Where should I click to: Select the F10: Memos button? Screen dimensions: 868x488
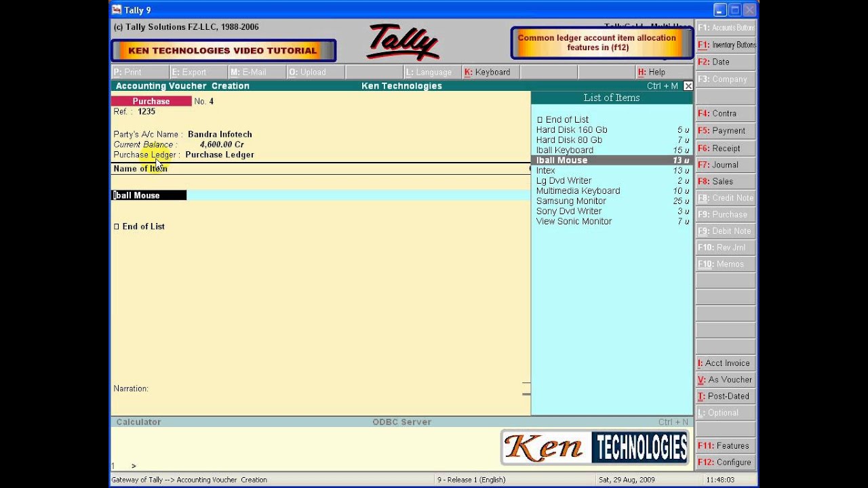click(x=726, y=264)
